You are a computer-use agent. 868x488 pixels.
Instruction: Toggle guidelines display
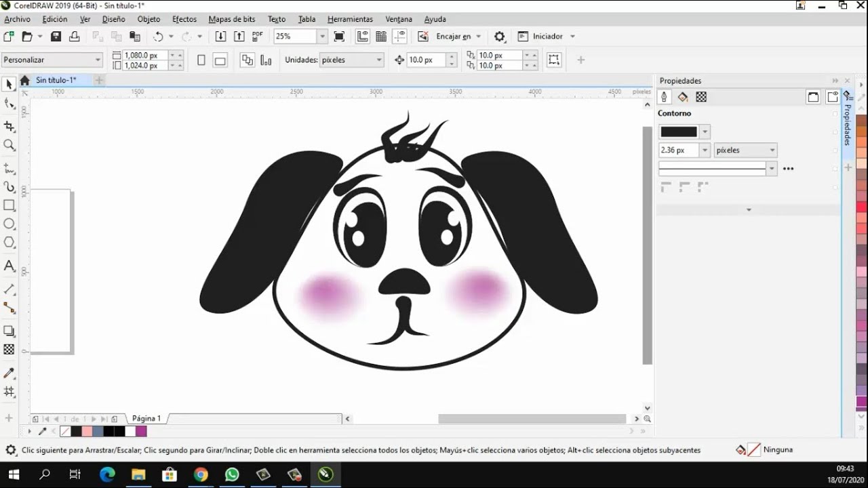point(400,37)
